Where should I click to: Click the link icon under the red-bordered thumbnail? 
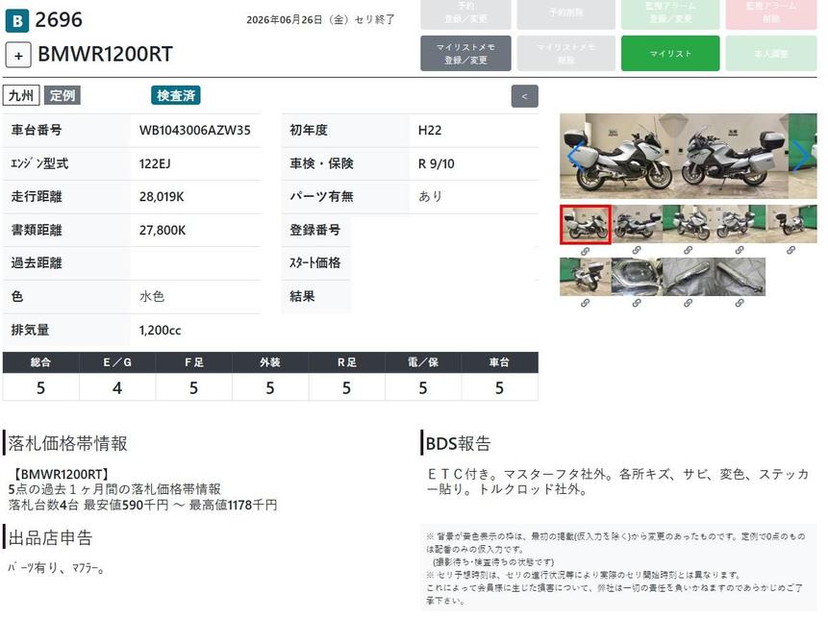coord(585,251)
